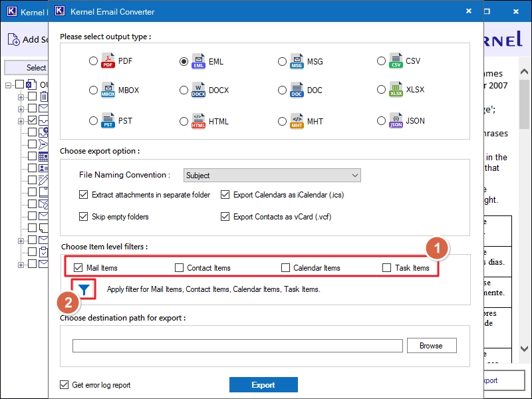Click the Export button in the dialog
This screenshot has width=532, height=399.
(x=263, y=385)
